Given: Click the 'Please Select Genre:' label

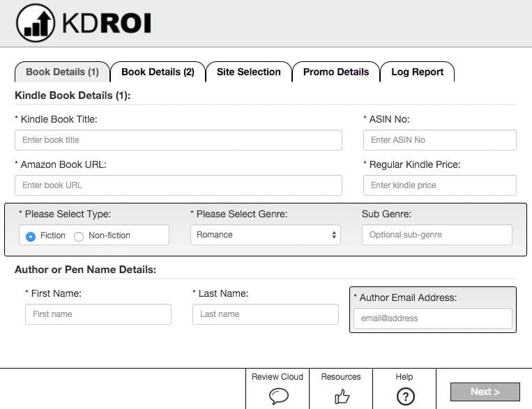Looking at the screenshot, I should (x=239, y=214).
